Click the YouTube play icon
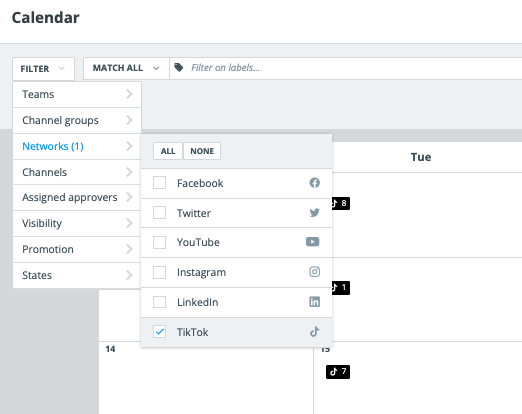522x414 pixels. point(312,242)
